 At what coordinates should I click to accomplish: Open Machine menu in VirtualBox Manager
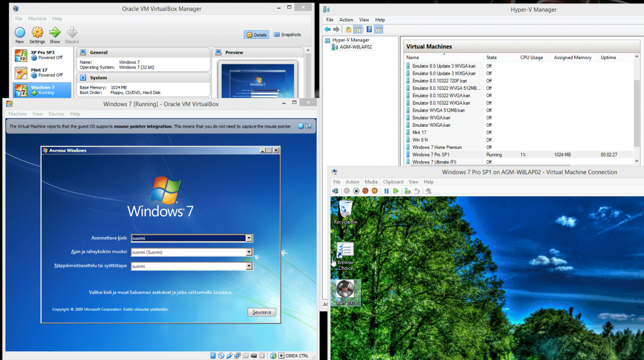(x=37, y=19)
